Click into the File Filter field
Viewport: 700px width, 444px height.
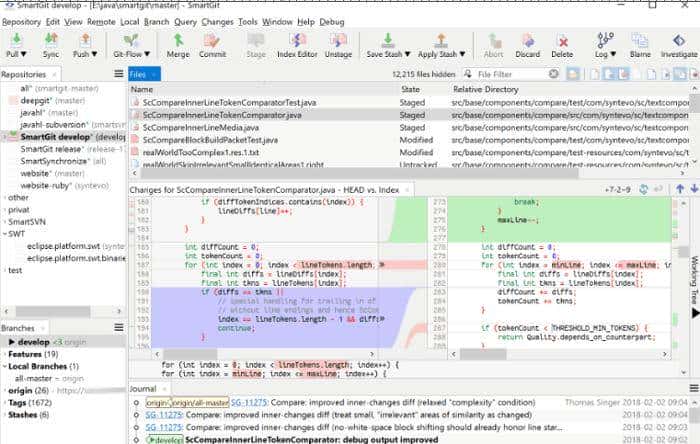click(511, 74)
